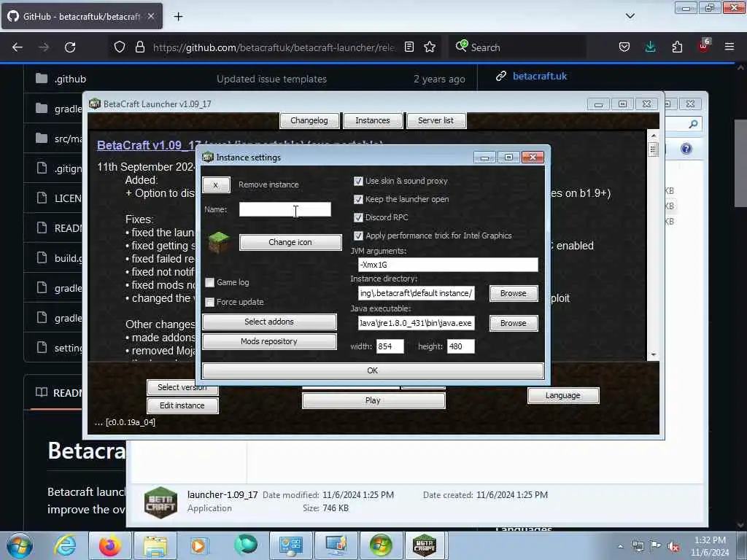Viewport: 747px width, 560px height.
Task: Click the grass block instance icon
Action: point(219,242)
